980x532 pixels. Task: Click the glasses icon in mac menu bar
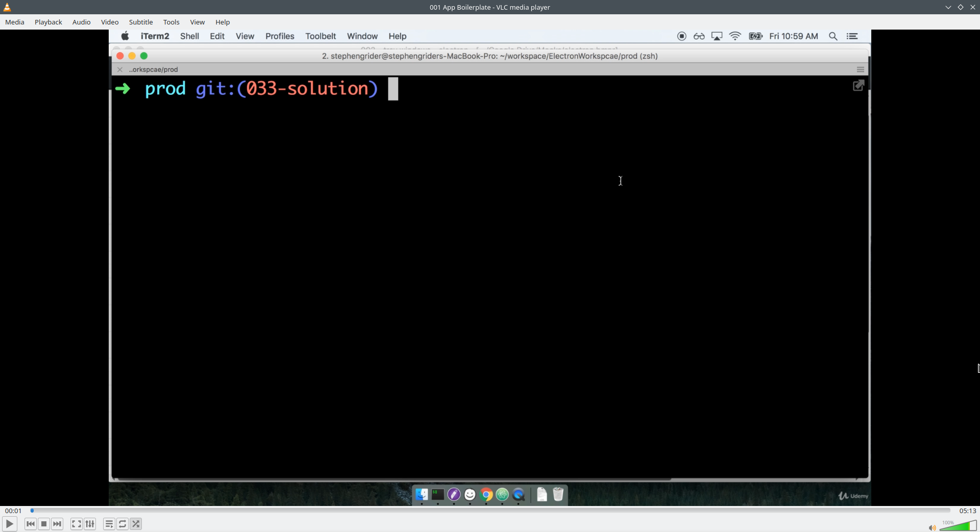(x=699, y=36)
